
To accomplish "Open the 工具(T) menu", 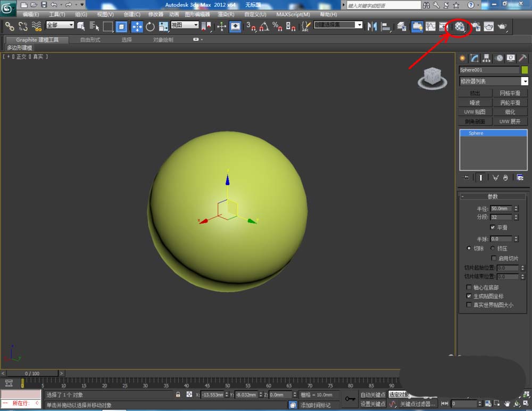I will [57, 14].
